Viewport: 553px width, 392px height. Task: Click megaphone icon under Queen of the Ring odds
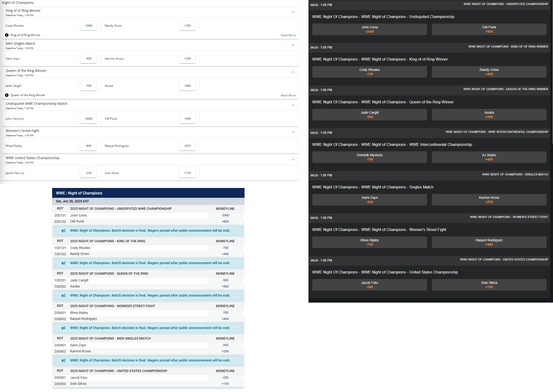coord(63,296)
